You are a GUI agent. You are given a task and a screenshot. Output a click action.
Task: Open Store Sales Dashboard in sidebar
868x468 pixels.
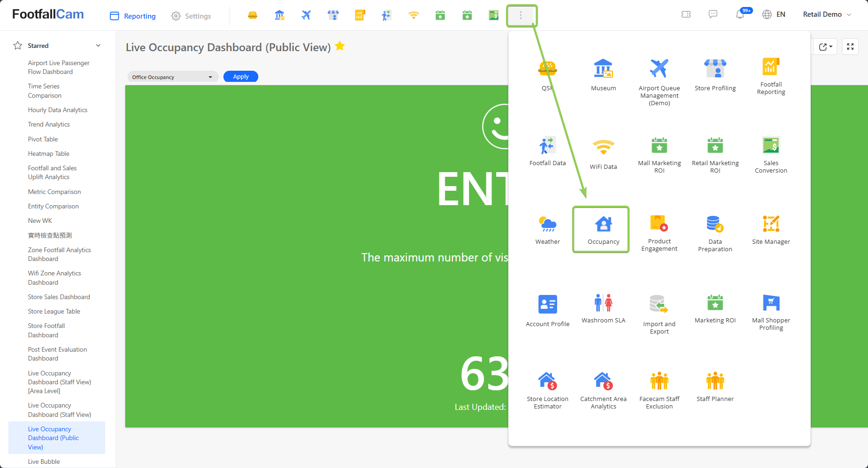(x=59, y=297)
